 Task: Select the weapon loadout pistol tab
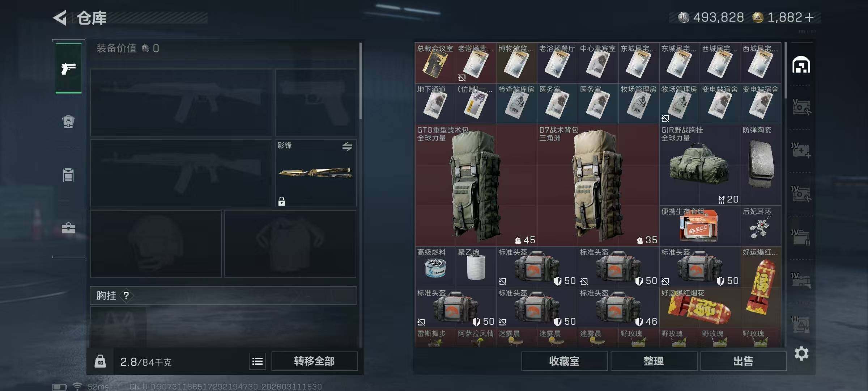68,68
